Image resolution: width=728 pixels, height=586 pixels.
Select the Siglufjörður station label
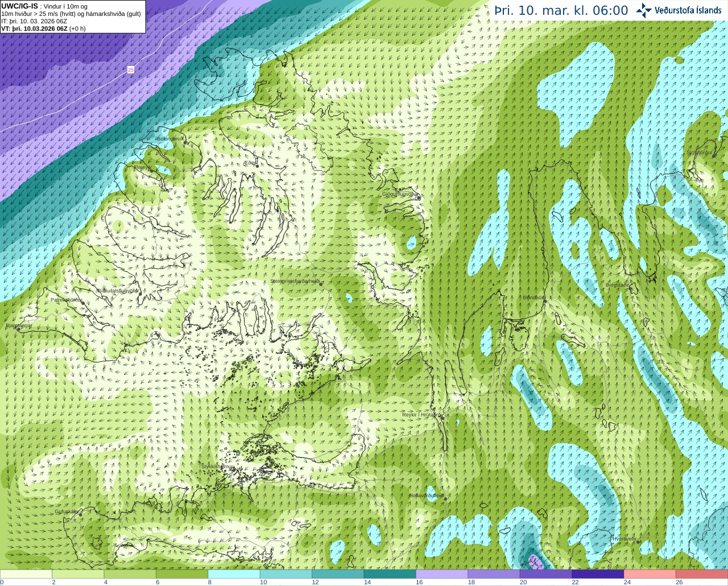pyautogui.click(x=700, y=152)
